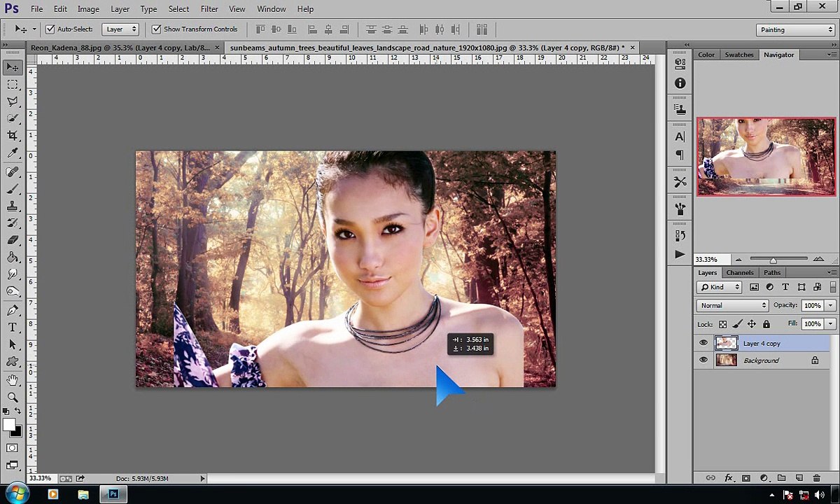Screen dimensions: 840x504
Task: Toggle the Auto-Select checkbox
Action: click(x=50, y=29)
